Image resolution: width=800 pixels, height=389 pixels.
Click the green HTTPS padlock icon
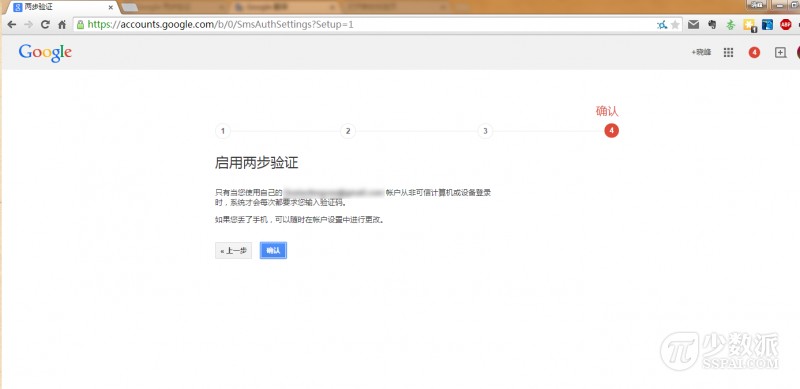(x=80, y=25)
